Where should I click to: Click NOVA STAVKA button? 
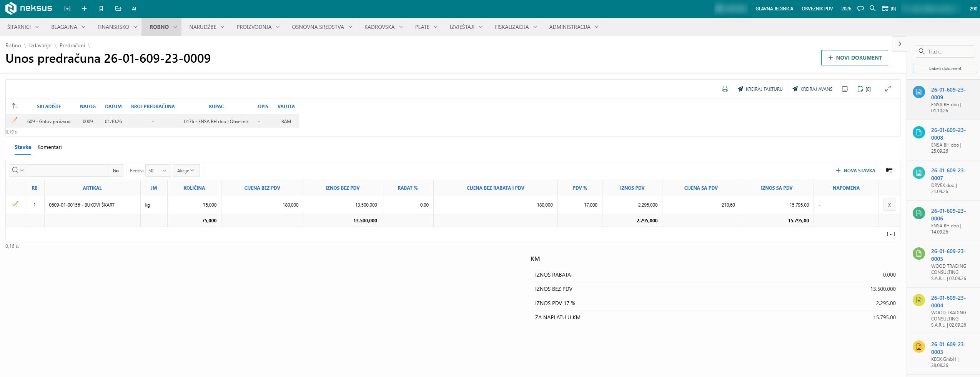[x=855, y=170]
